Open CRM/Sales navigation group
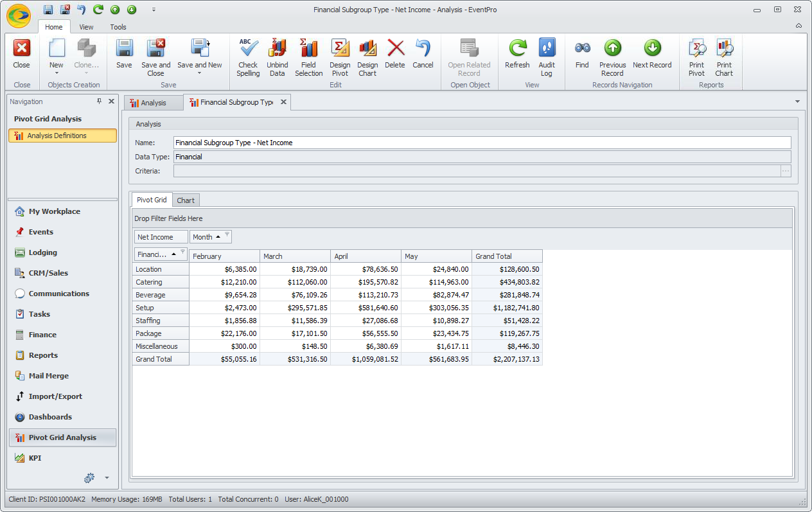This screenshot has width=812, height=512. coord(62,273)
